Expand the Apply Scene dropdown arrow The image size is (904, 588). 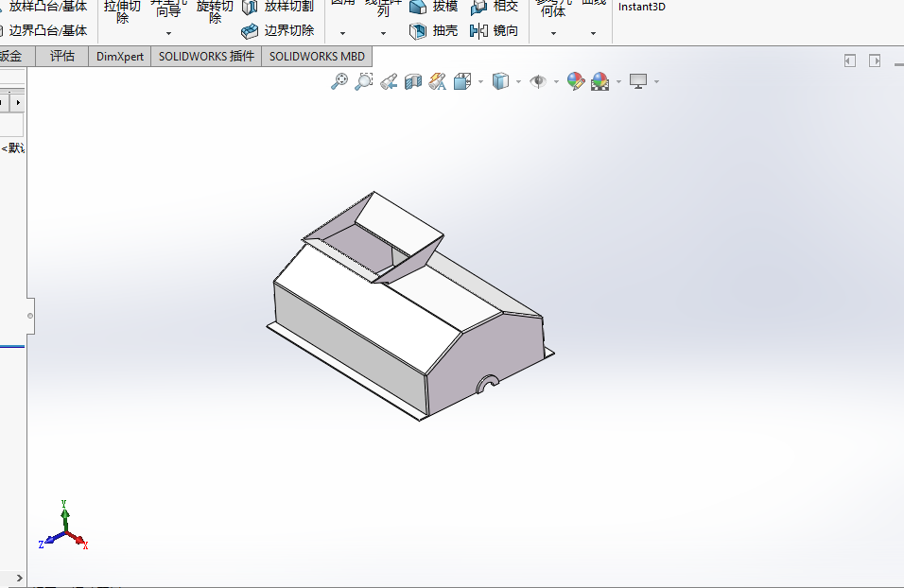tap(618, 82)
